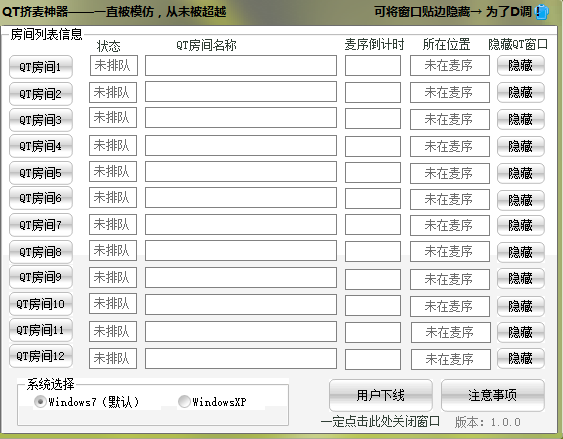
Task: Click the QT房间3 button
Action: click(x=41, y=120)
